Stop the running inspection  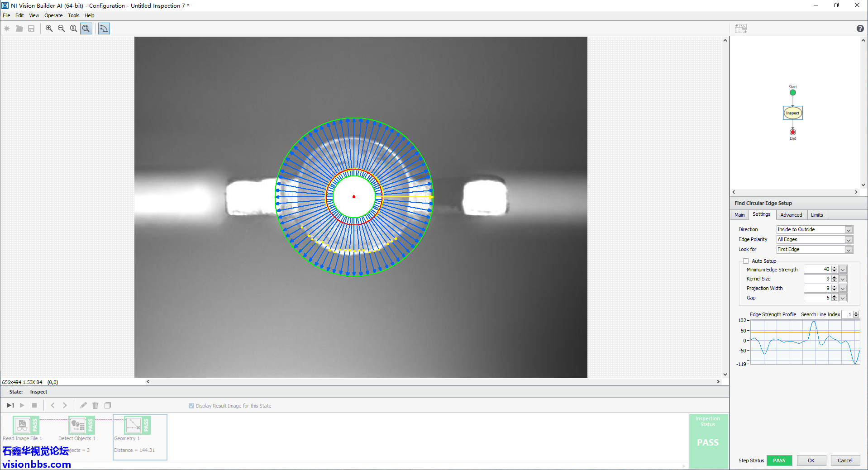(34, 405)
